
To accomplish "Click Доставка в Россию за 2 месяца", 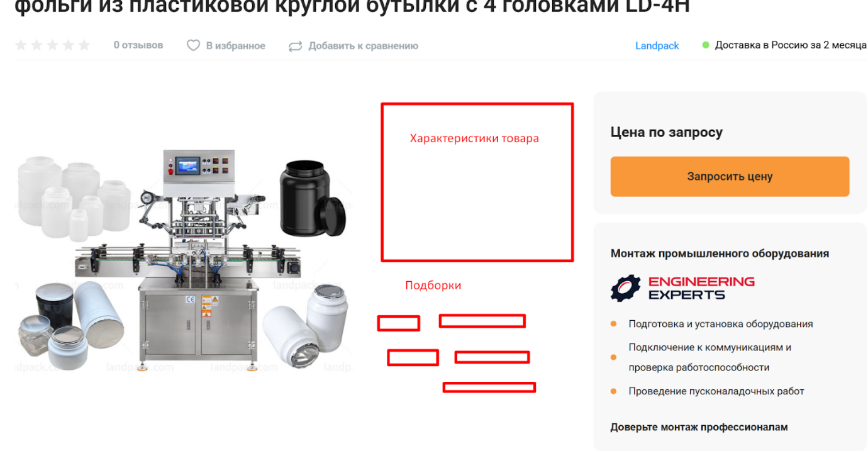I will click(791, 45).
